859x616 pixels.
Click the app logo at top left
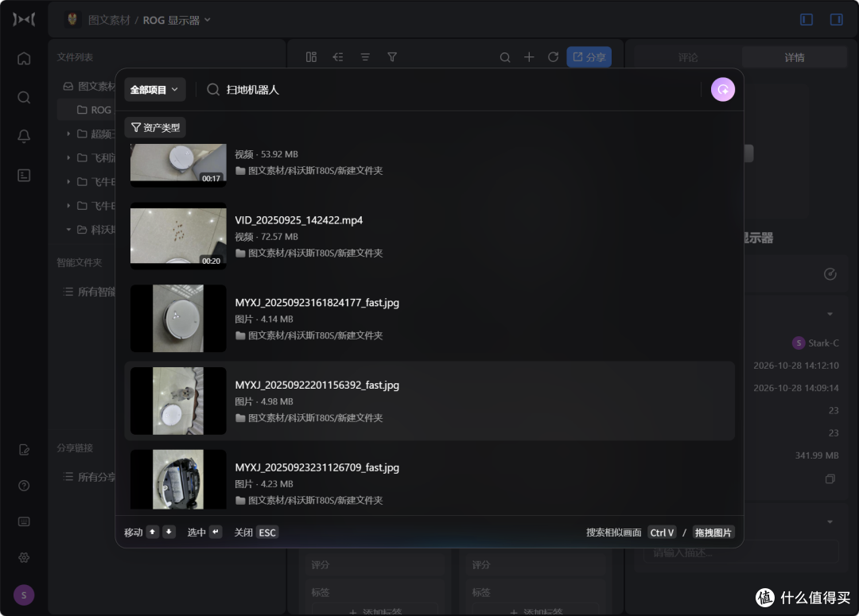(x=24, y=20)
